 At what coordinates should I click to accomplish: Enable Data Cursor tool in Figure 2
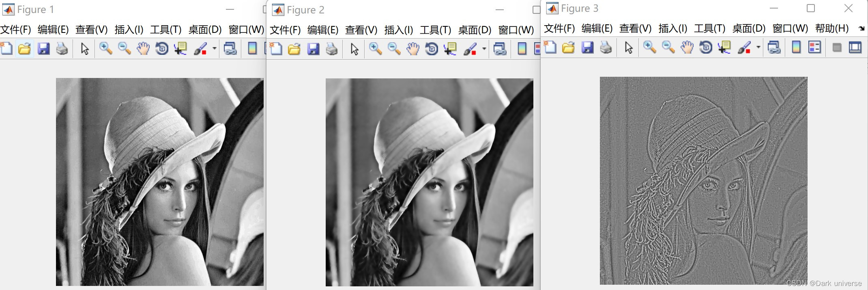point(450,49)
